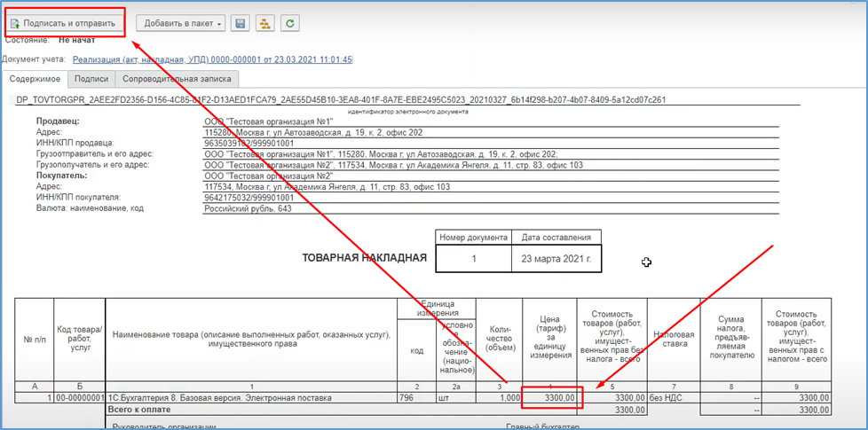Switch to the 'Содержимое' tab
This screenshot has width=868, height=430.
click(35, 79)
